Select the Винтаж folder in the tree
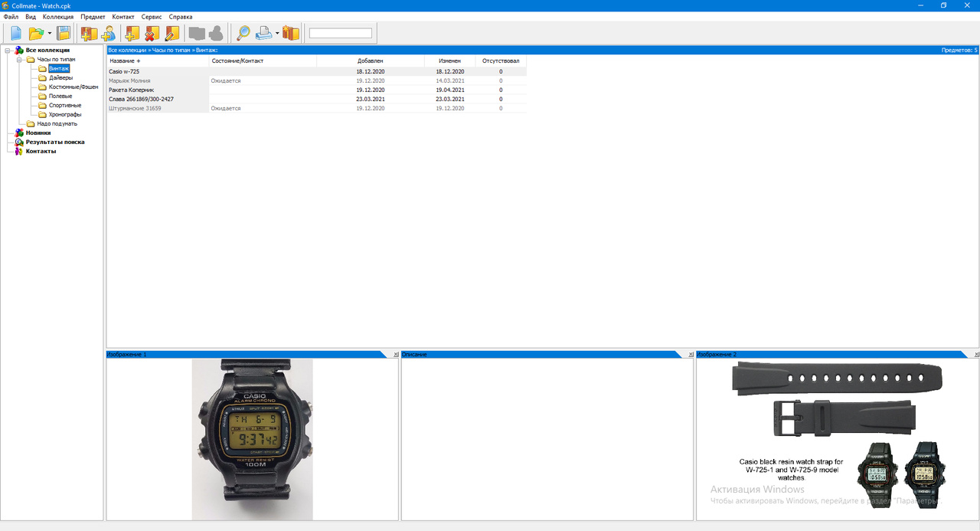The image size is (980, 531). [59, 69]
